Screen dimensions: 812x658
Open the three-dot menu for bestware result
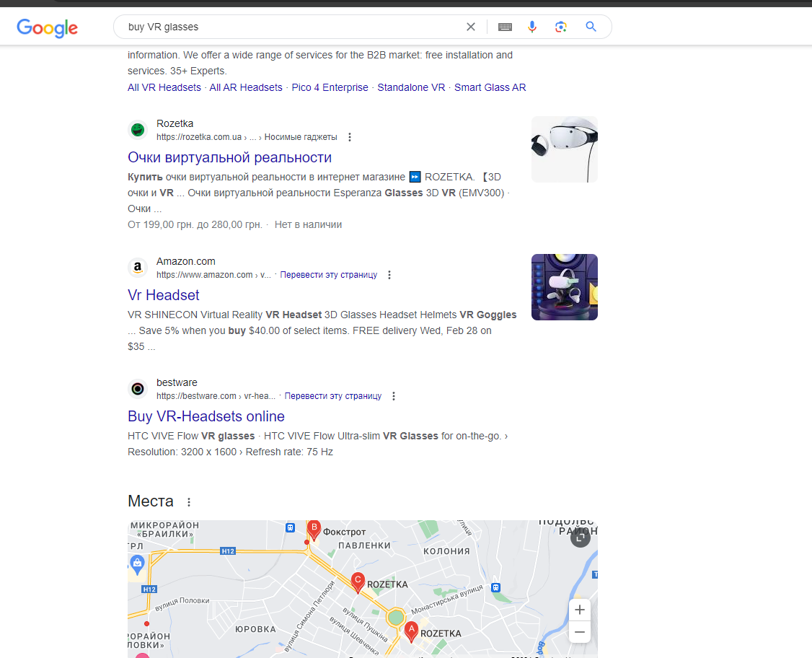pos(394,396)
